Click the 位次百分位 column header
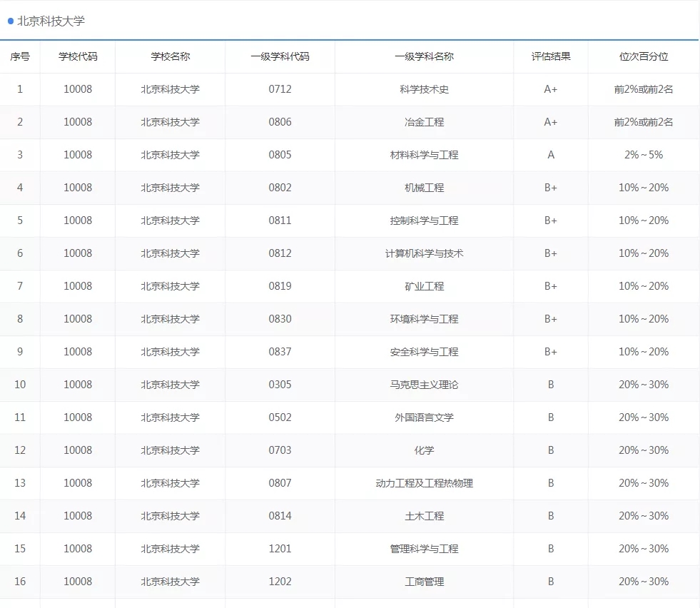 pos(644,56)
